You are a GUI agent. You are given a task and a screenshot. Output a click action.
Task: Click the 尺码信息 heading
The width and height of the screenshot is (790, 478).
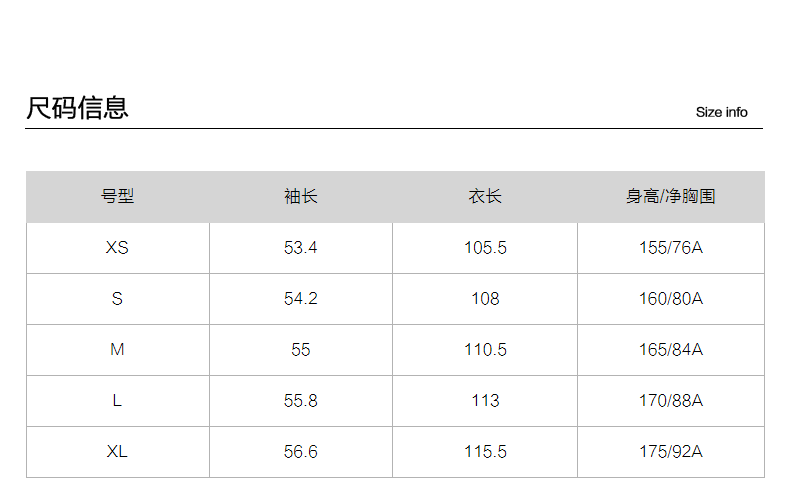point(77,107)
